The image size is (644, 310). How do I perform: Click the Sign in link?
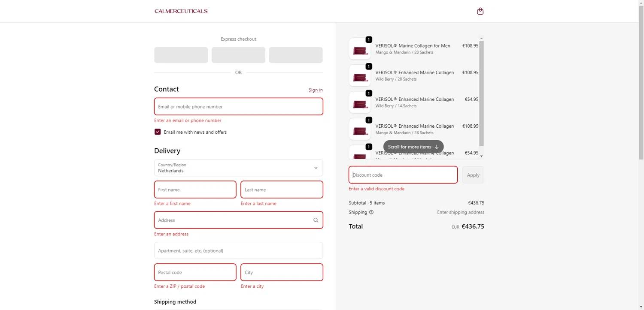tap(316, 90)
